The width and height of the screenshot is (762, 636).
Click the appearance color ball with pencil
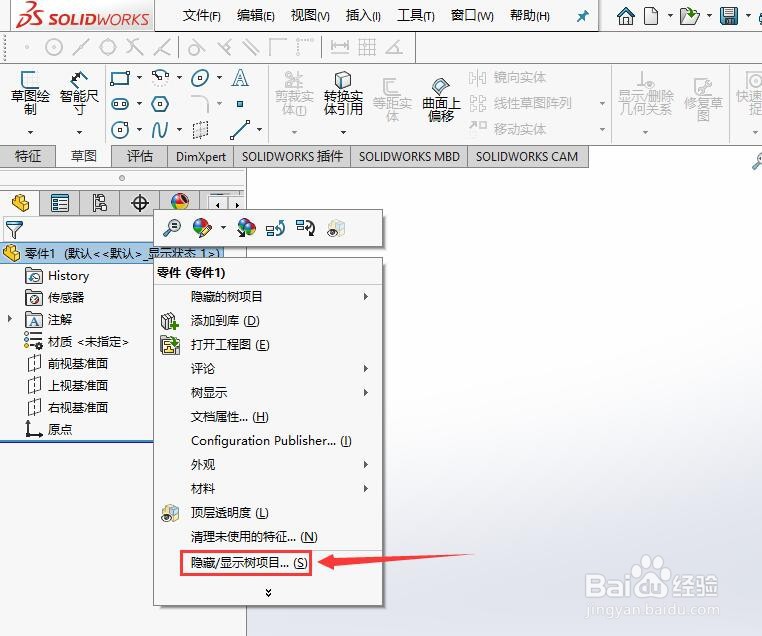(202, 227)
